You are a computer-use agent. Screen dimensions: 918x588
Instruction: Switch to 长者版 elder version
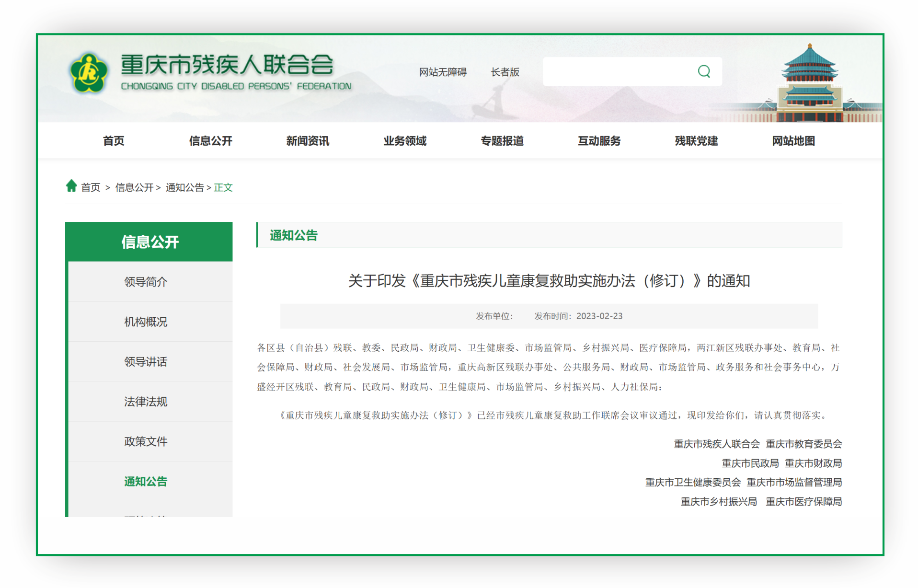505,72
